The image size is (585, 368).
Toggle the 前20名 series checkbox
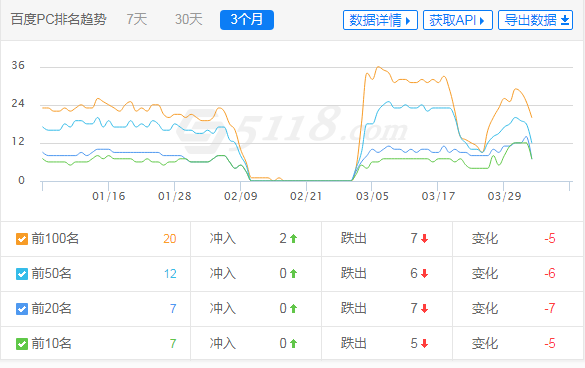(x=22, y=309)
